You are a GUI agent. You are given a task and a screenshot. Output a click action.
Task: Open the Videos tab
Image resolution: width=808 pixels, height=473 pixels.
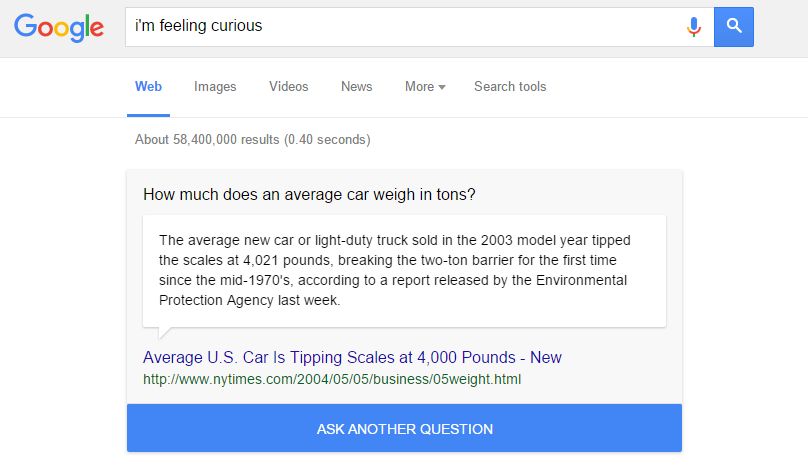click(x=289, y=87)
